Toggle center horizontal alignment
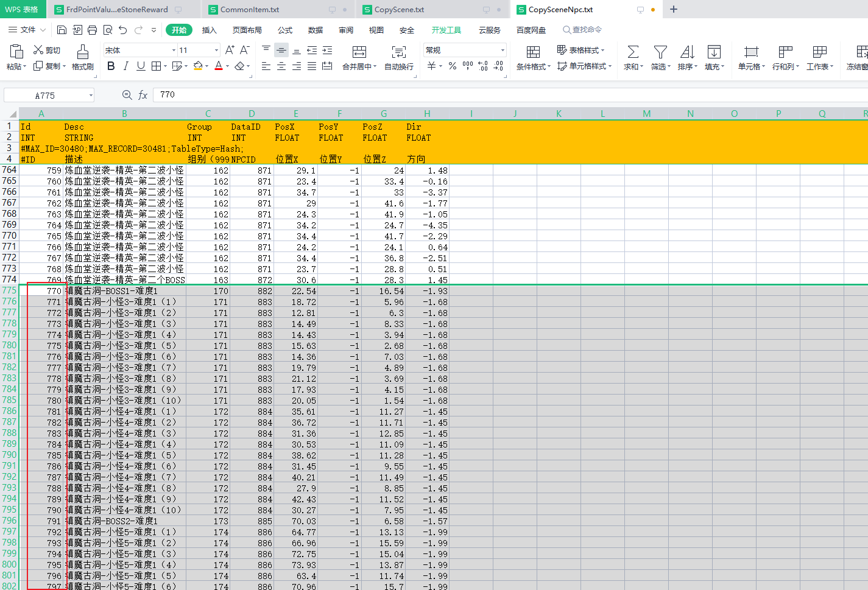The image size is (868, 590). [x=281, y=66]
